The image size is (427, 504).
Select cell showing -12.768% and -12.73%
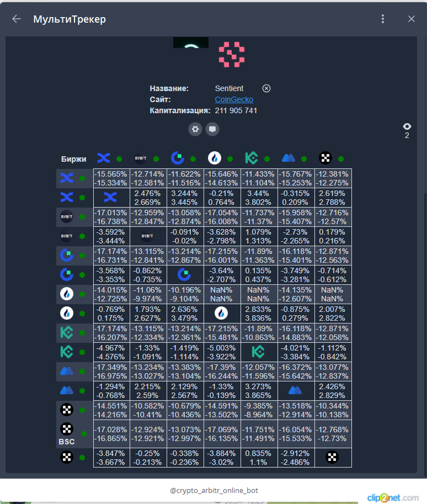tap(333, 434)
